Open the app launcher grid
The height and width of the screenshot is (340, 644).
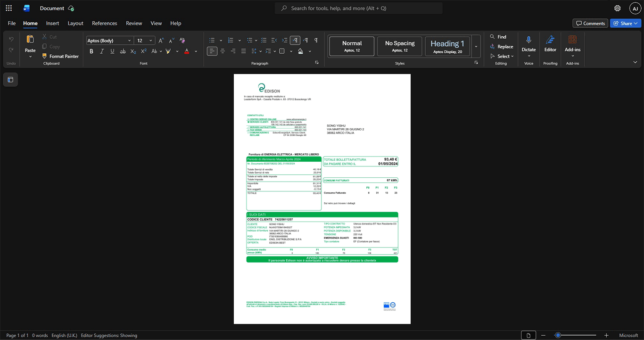8,8
